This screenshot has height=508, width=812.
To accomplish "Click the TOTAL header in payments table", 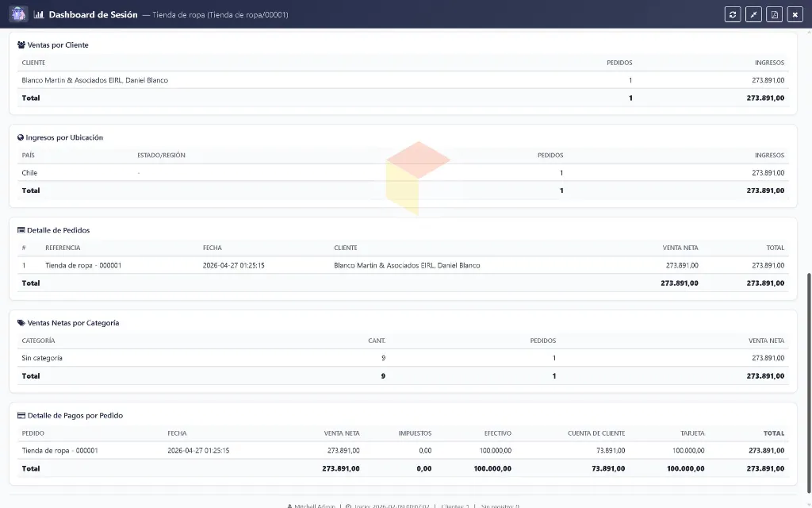I will click(x=774, y=433).
